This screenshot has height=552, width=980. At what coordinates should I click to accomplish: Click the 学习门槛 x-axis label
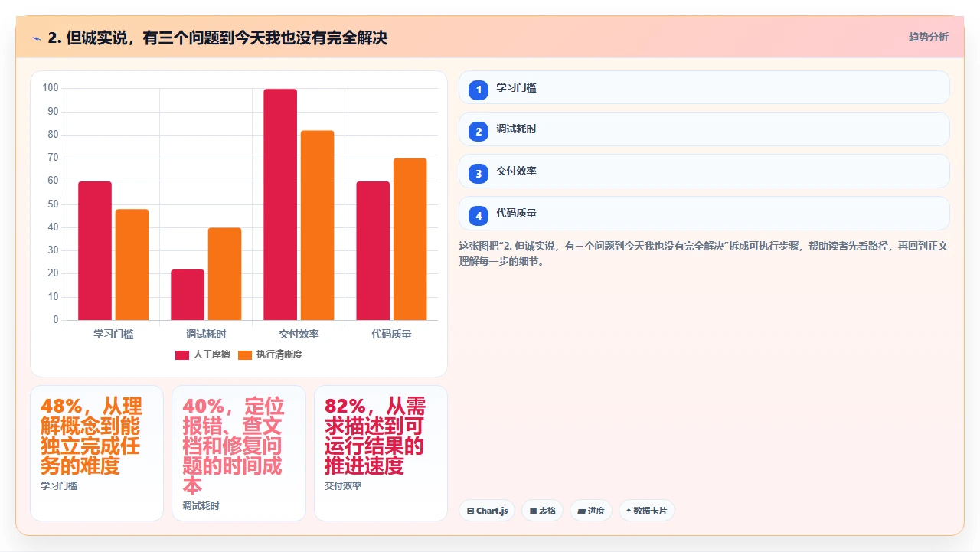[x=113, y=334]
